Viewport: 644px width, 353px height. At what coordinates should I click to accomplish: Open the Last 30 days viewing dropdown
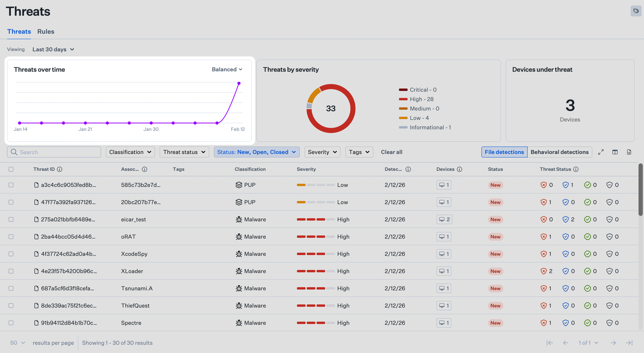pyautogui.click(x=53, y=49)
